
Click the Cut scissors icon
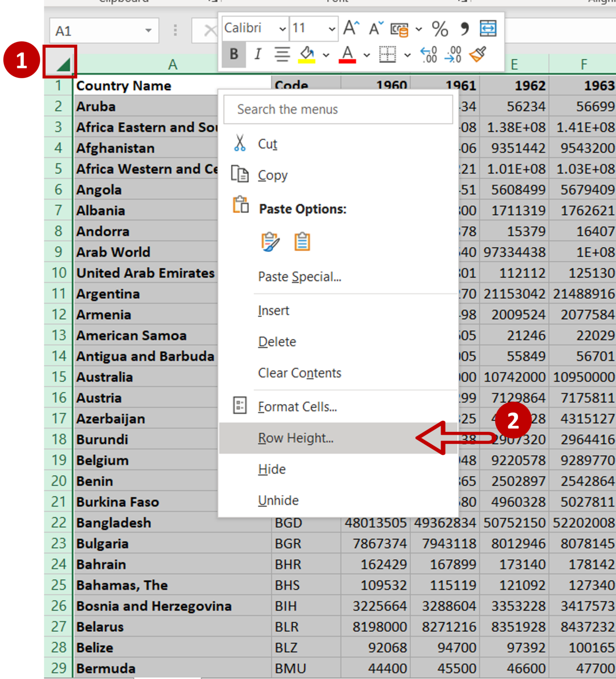tap(240, 142)
